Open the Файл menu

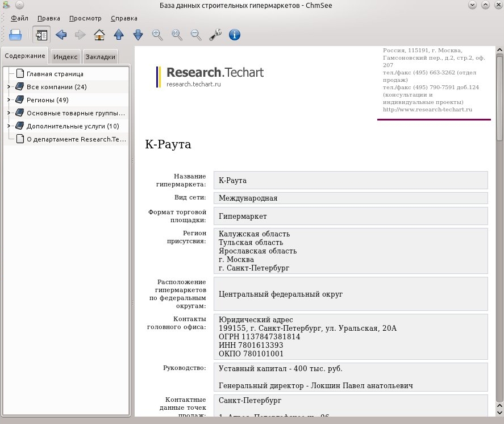point(20,18)
